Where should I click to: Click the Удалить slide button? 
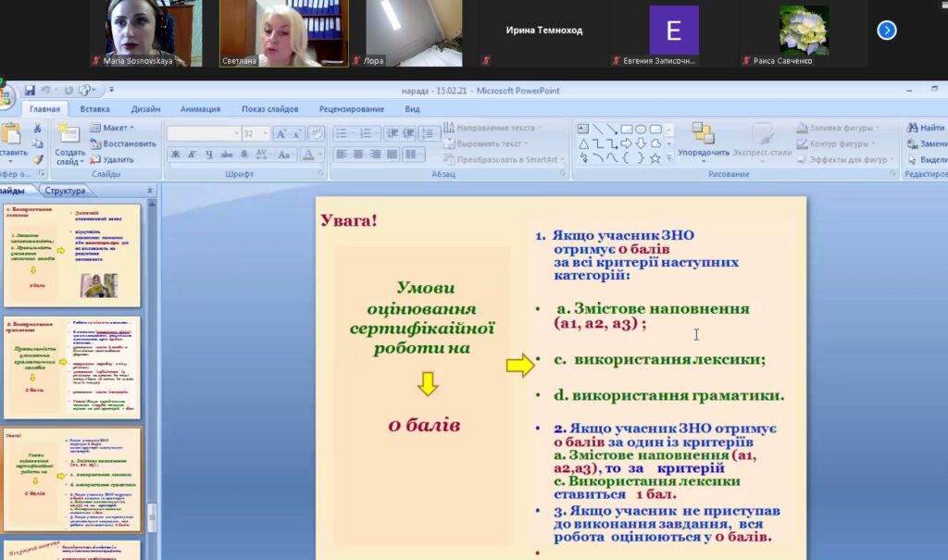click(x=112, y=159)
